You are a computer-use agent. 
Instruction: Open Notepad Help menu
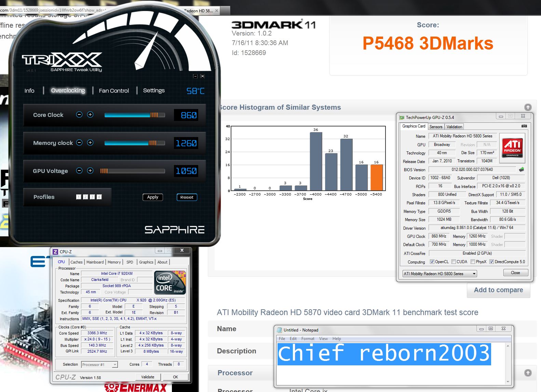[337, 339]
